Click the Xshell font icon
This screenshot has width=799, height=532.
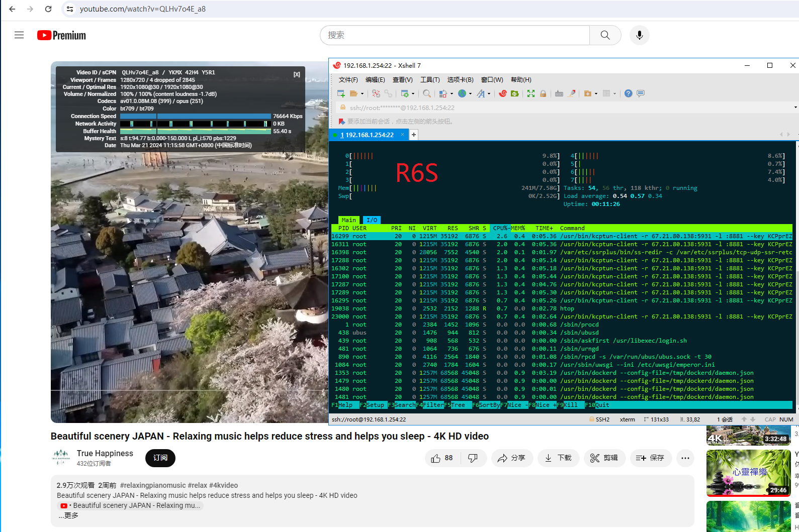click(x=481, y=93)
